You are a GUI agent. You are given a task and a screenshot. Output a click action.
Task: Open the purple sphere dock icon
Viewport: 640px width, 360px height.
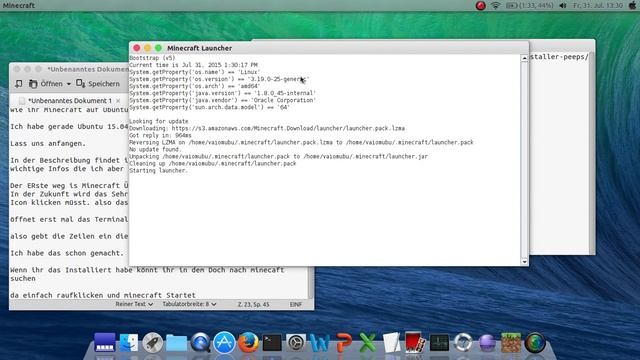(487, 343)
